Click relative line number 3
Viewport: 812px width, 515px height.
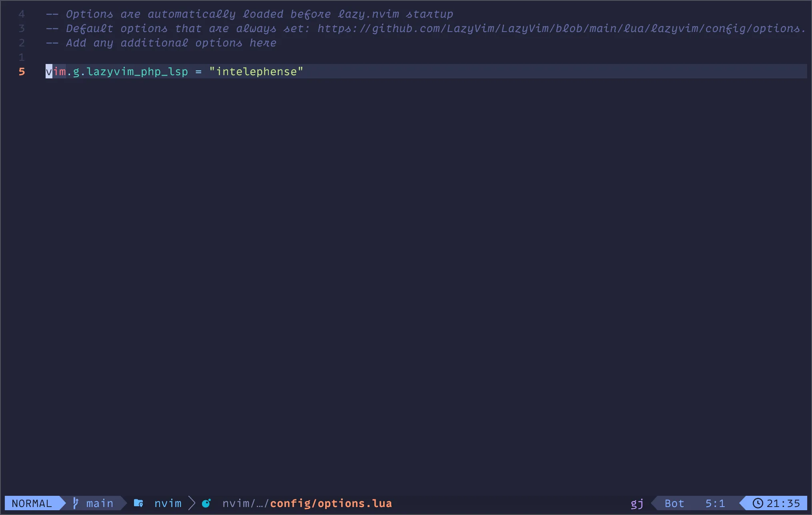(x=22, y=28)
